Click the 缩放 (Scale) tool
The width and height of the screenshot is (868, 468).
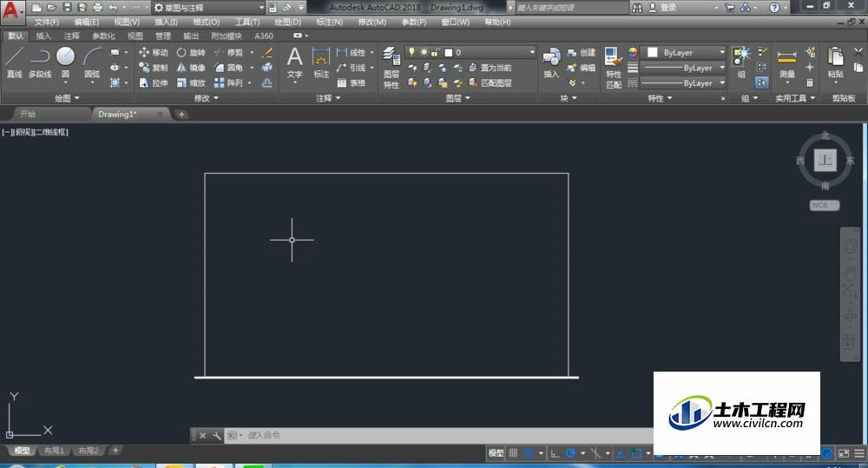[x=191, y=82]
